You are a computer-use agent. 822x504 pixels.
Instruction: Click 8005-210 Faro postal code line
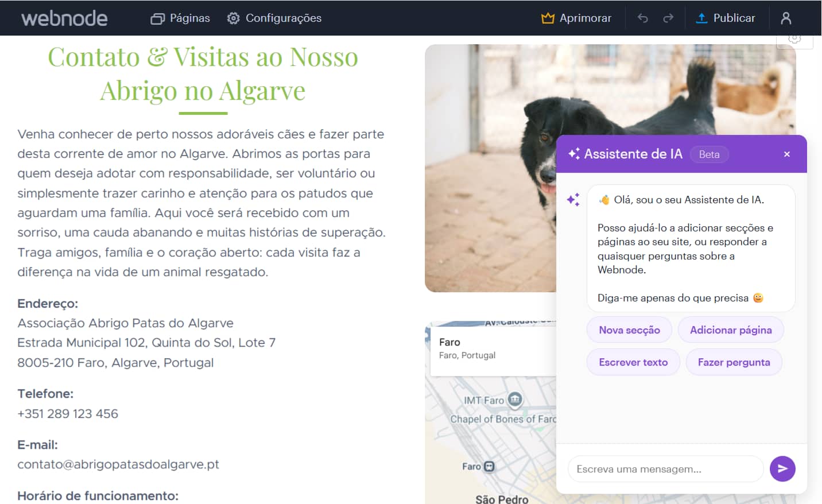click(115, 363)
